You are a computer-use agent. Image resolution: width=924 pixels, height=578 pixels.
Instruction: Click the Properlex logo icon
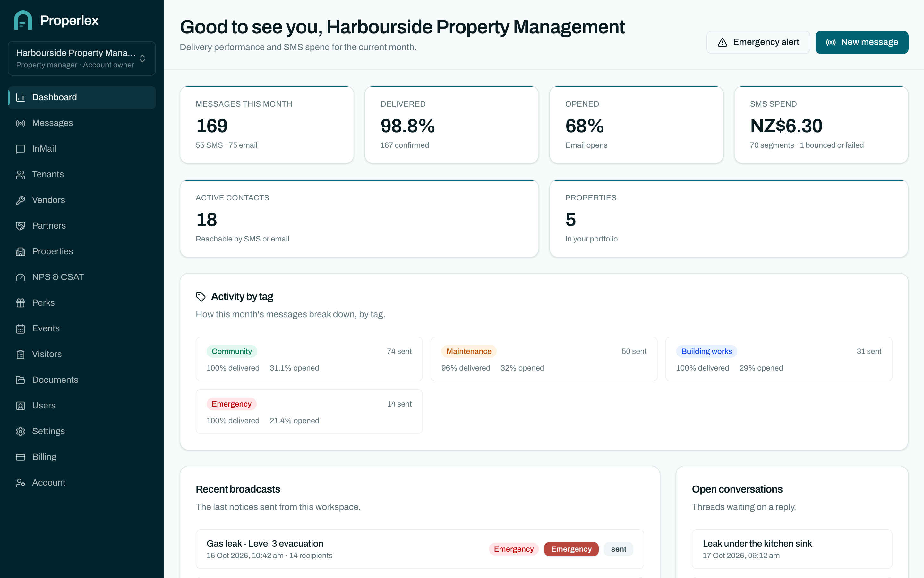tap(23, 20)
